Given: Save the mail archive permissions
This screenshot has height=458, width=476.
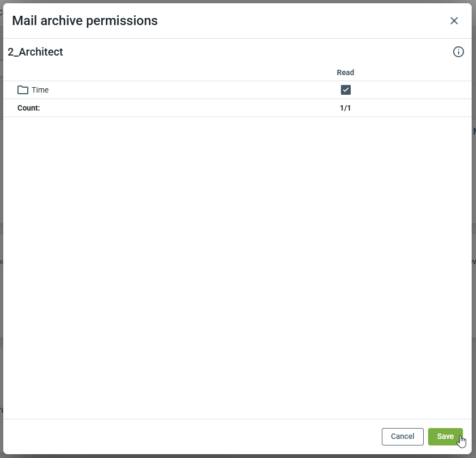Looking at the screenshot, I should (x=445, y=436).
